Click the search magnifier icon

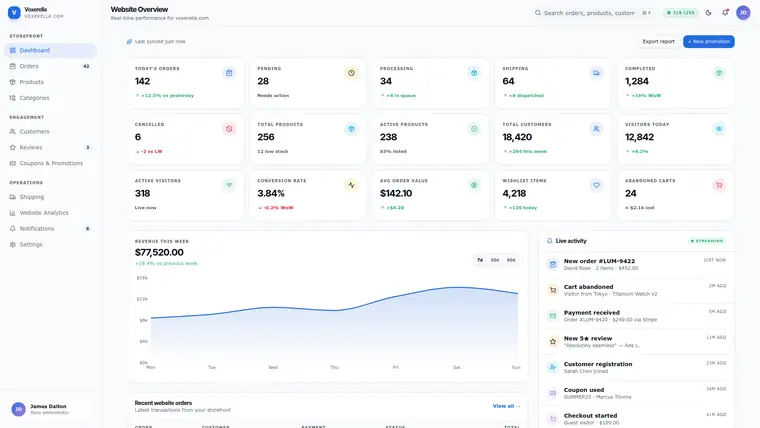click(x=538, y=13)
